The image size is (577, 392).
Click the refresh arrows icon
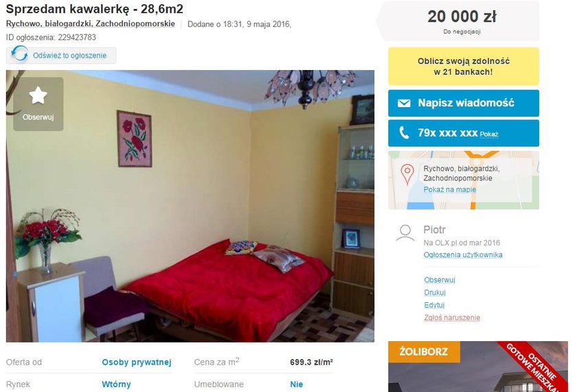[x=19, y=55]
